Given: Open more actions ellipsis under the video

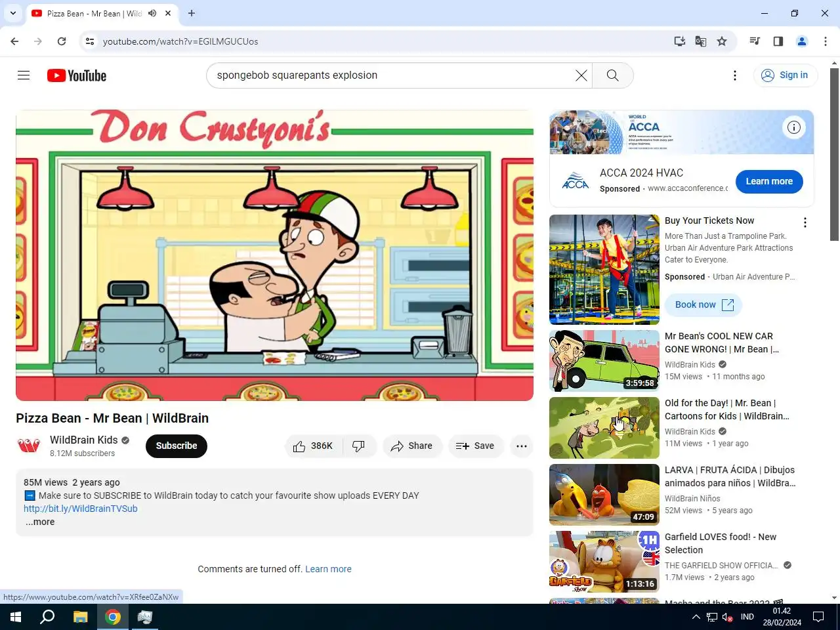Looking at the screenshot, I should coord(522,446).
